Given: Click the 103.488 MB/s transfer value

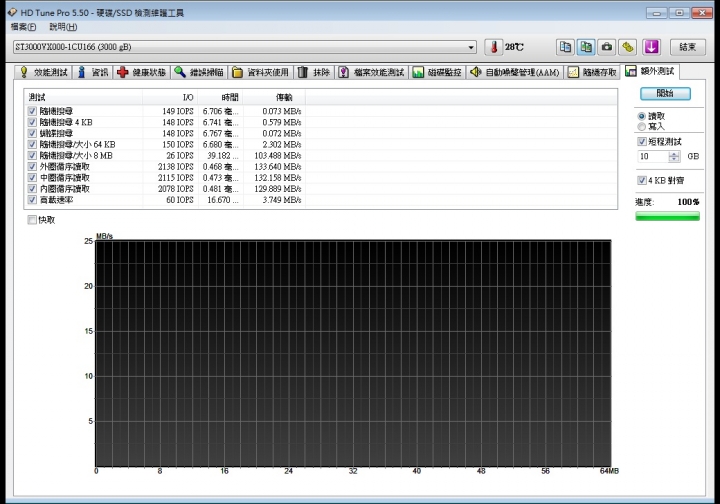Looking at the screenshot, I should (278, 156).
